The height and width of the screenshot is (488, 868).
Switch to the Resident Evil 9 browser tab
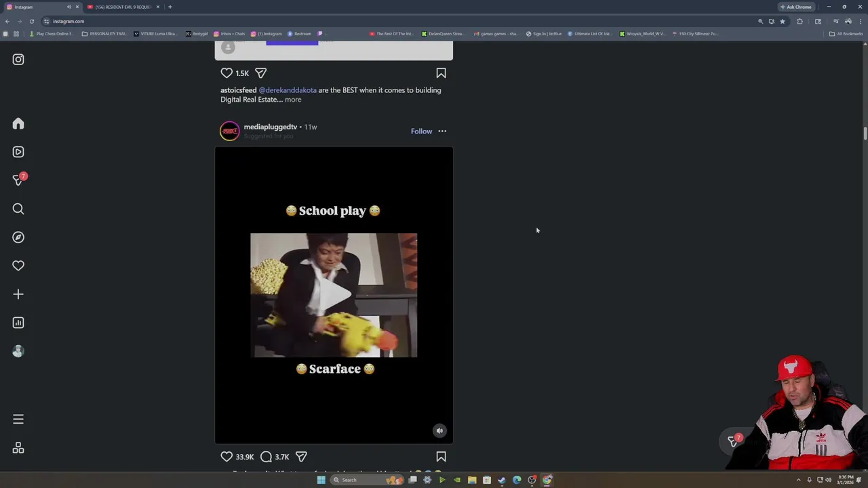[x=123, y=7]
